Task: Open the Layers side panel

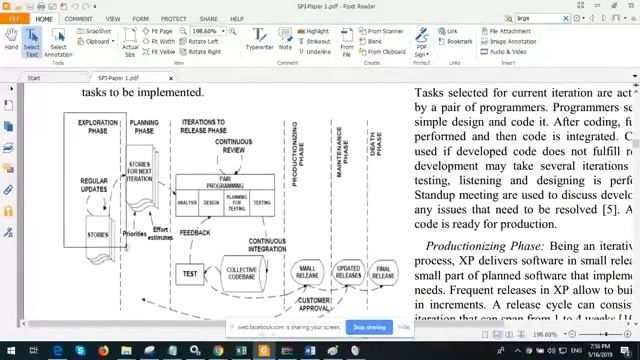Action: [8, 147]
